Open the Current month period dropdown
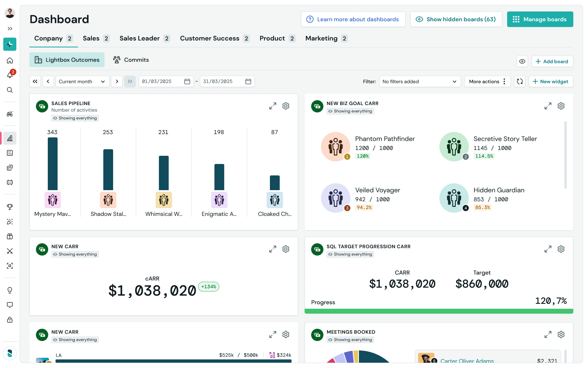Image resolution: width=588 pixels, height=368 pixels. [x=82, y=81]
